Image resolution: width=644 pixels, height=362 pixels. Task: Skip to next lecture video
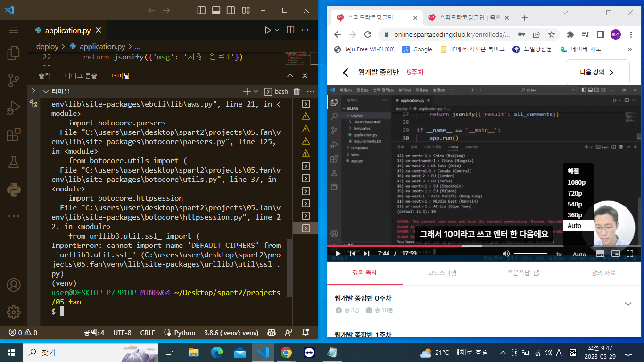click(366, 254)
